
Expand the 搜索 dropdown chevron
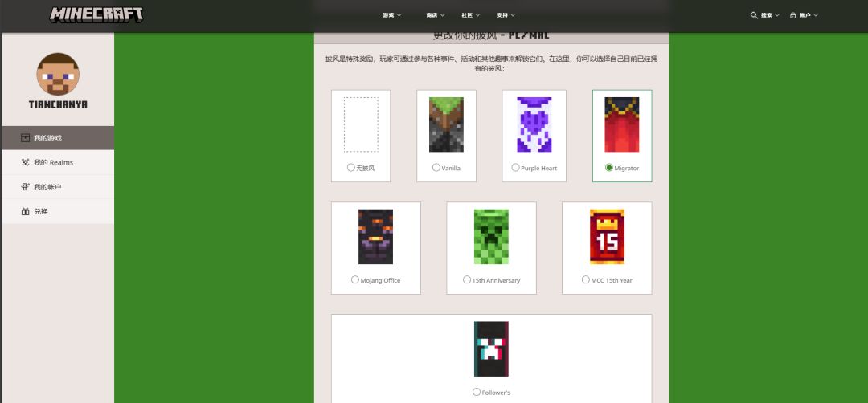pyautogui.click(x=776, y=15)
